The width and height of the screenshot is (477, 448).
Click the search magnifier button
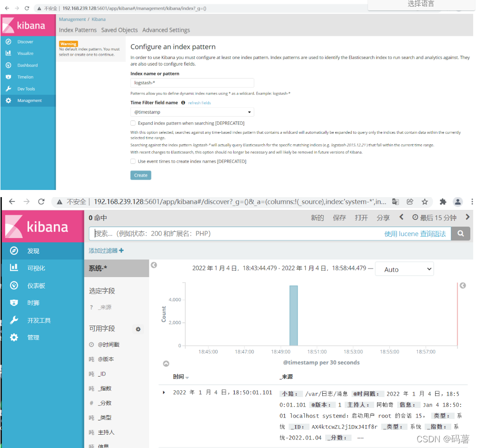(460, 234)
